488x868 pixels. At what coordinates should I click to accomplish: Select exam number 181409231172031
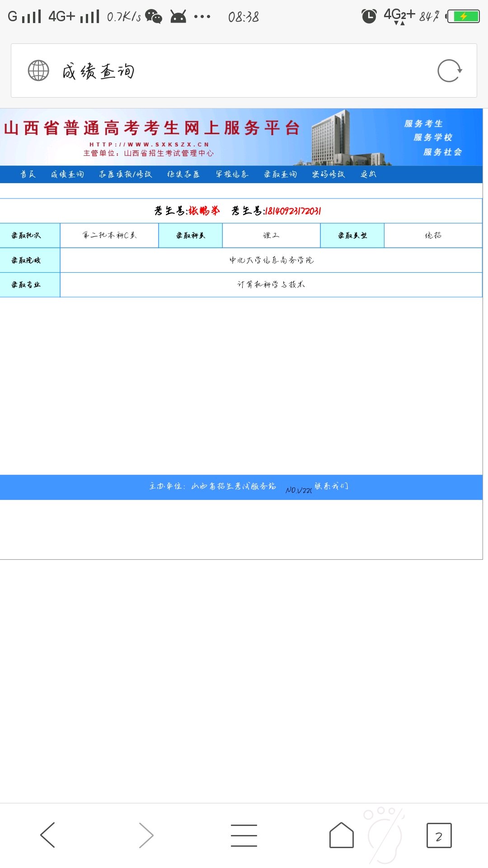293,211
